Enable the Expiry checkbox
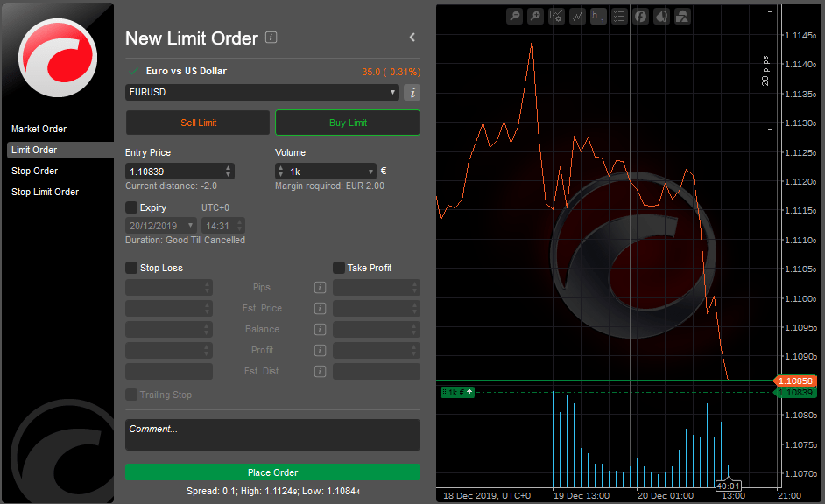 click(x=131, y=207)
